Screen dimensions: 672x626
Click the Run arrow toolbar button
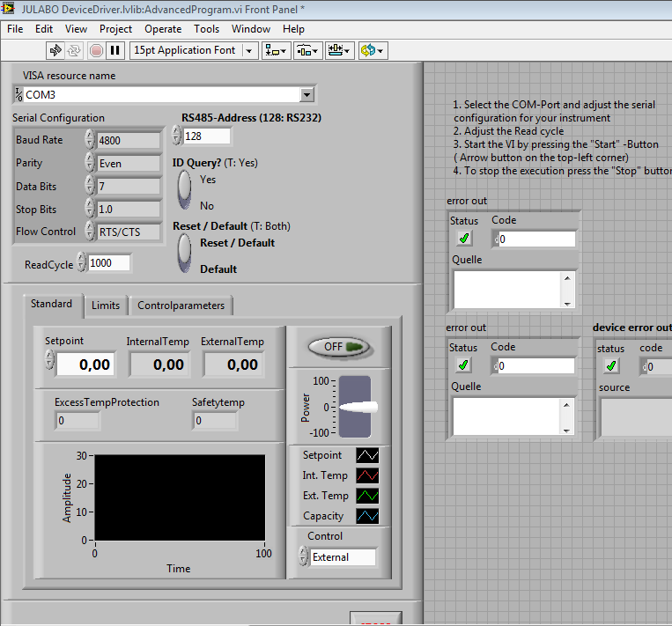click(55, 50)
